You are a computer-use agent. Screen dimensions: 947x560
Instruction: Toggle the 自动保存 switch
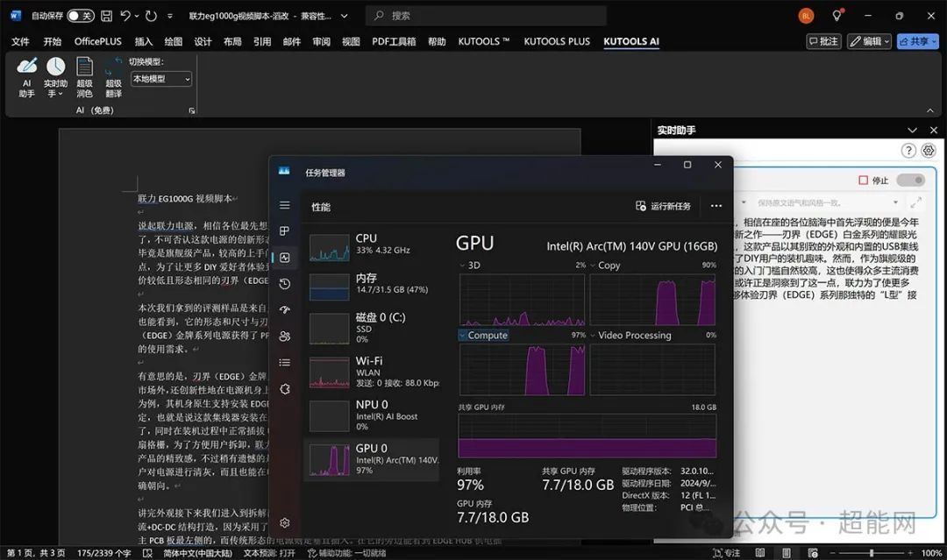81,16
